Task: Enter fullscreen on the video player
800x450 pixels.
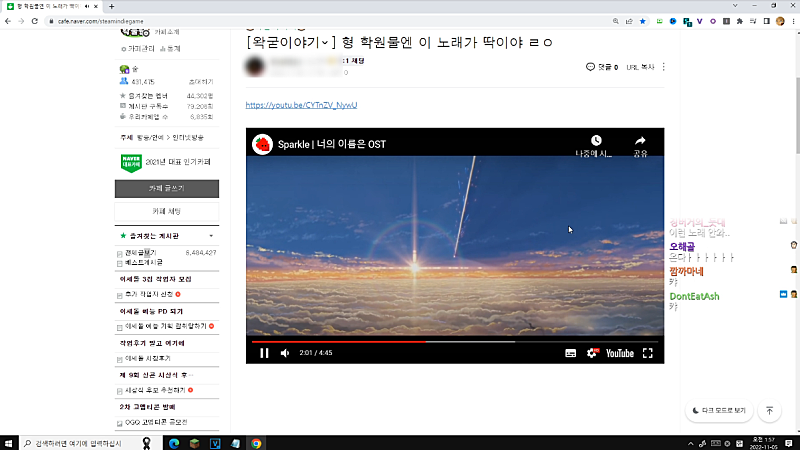Action: coord(648,353)
